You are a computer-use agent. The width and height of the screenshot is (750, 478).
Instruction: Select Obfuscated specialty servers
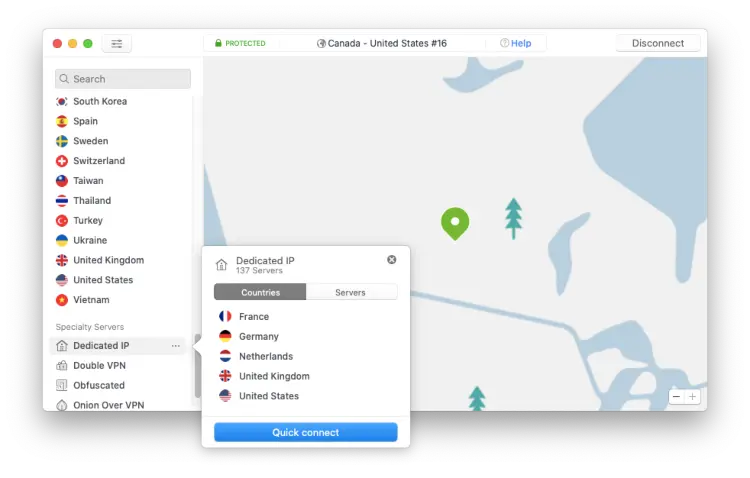(99, 385)
